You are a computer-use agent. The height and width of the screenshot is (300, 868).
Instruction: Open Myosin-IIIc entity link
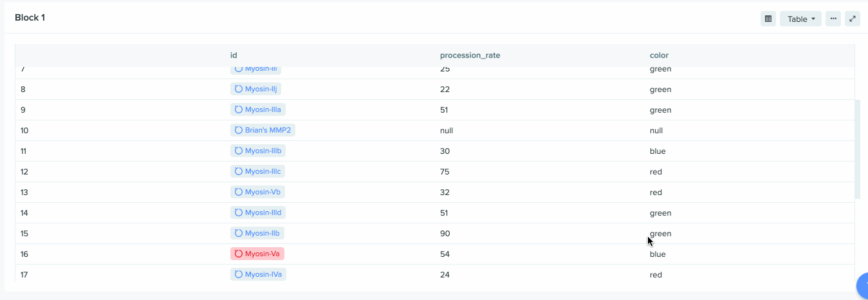258,171
